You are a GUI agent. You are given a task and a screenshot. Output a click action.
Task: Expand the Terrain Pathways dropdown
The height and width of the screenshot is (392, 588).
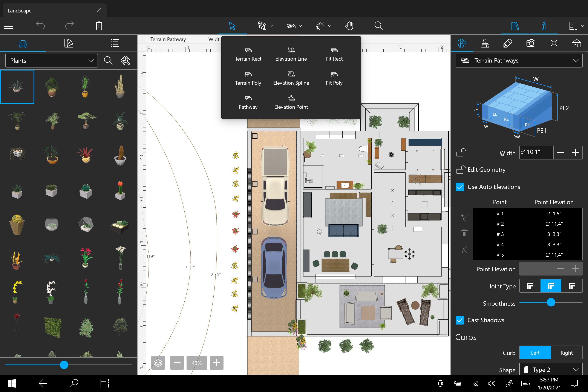(519, 61)
